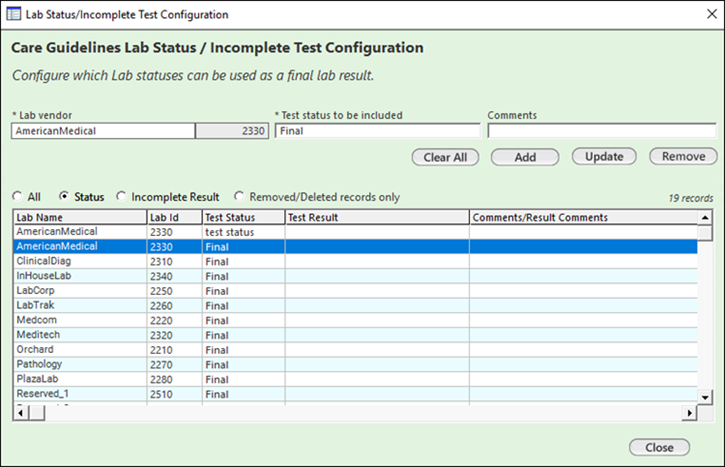
Task: Select the Medcom row
Action: click(x=356, y=320)
